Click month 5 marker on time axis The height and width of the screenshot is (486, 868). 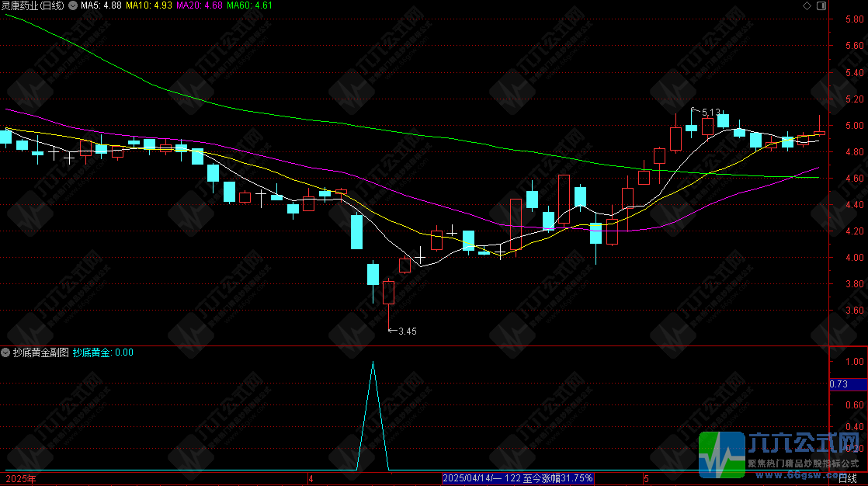645,479
